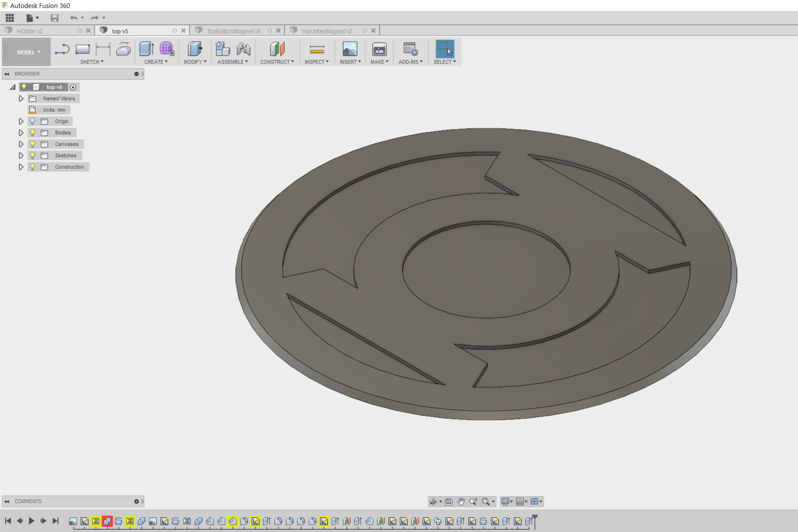Click the Create Sketch line icon

pyautogui.click(x=62, y=49)
